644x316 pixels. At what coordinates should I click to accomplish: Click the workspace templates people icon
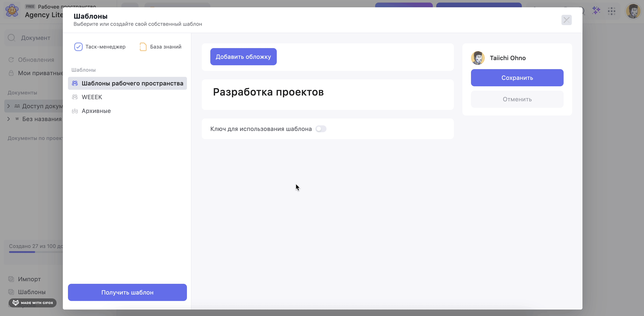pyautogui.click(x=75, y=83)
